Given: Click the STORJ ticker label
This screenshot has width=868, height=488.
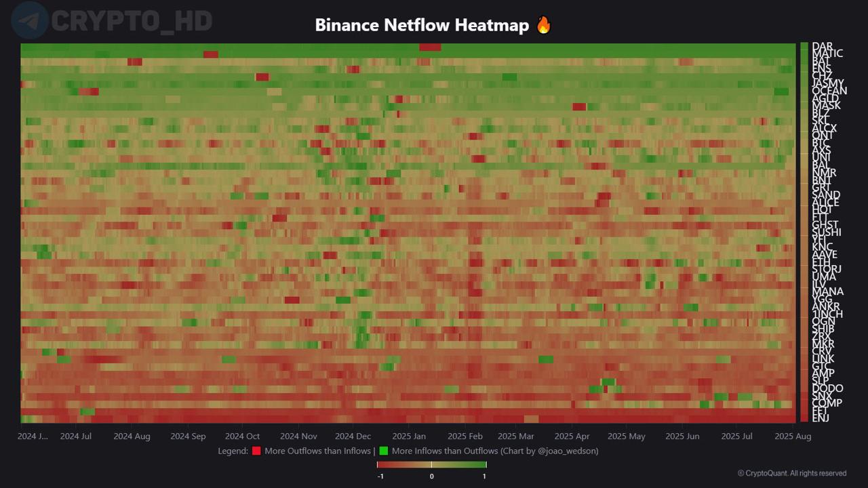Looking at the screenshot, I should (x=827, y=270).
